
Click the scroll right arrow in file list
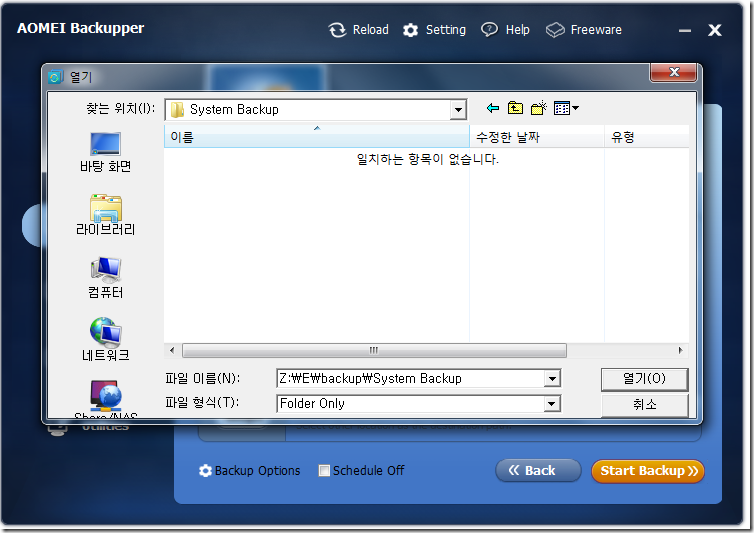click(x=680, y=350)
